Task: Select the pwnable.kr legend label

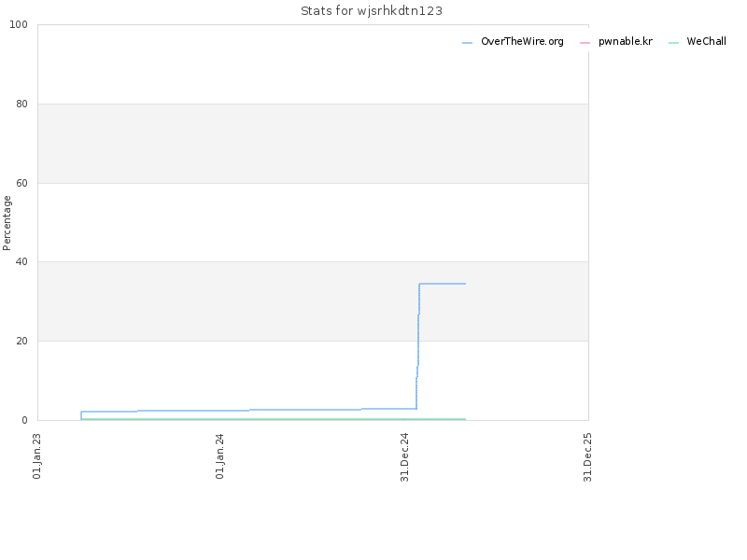Action: [x=625, y=41]
